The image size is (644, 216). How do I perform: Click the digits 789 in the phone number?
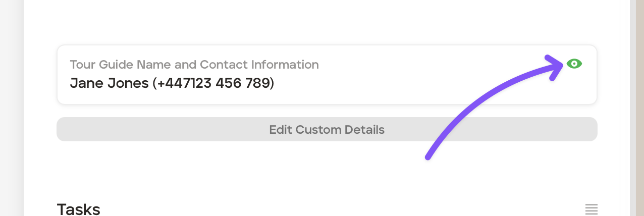click(259, 83)
